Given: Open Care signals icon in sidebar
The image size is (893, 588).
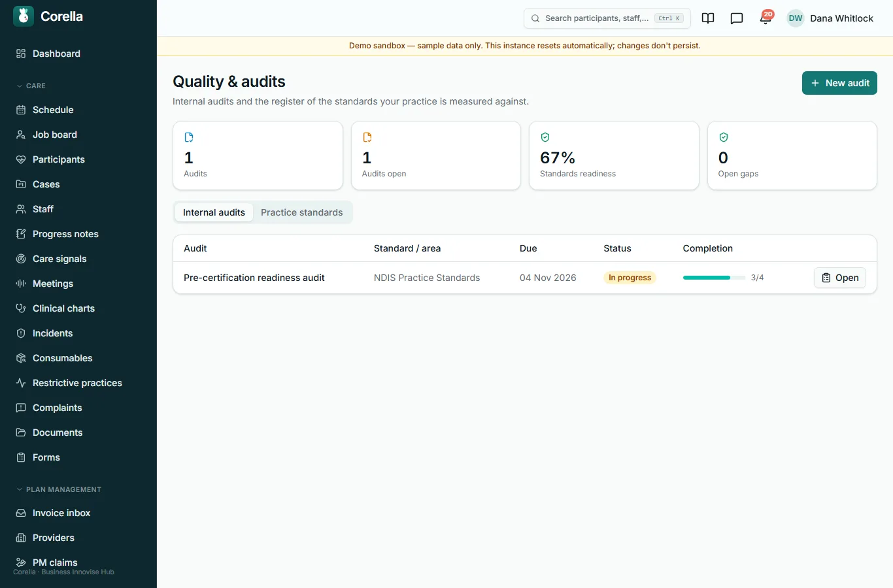Looking at the screenshot, I should (21, 259).
